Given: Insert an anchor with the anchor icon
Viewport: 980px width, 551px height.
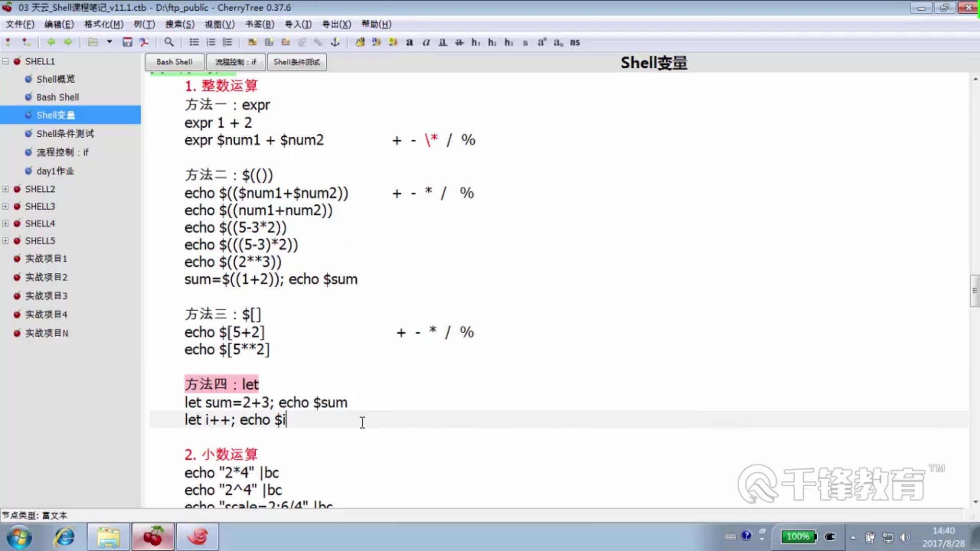Looking at the screenshot, I should (335, 42).
